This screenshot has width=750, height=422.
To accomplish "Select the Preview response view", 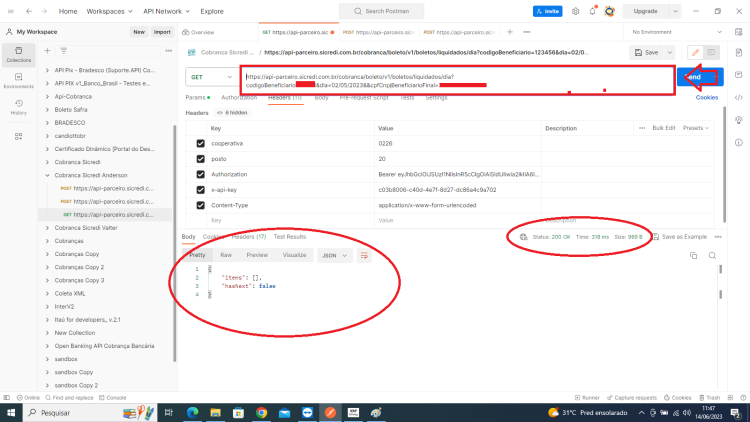I will [x=257, y=255].
